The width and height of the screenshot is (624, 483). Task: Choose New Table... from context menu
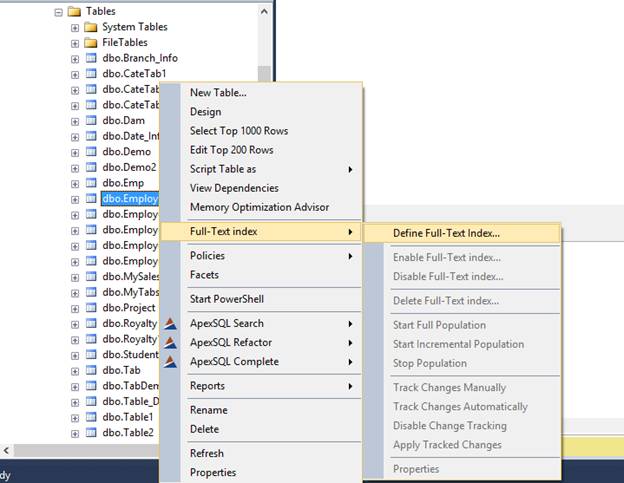pos(261,93)
